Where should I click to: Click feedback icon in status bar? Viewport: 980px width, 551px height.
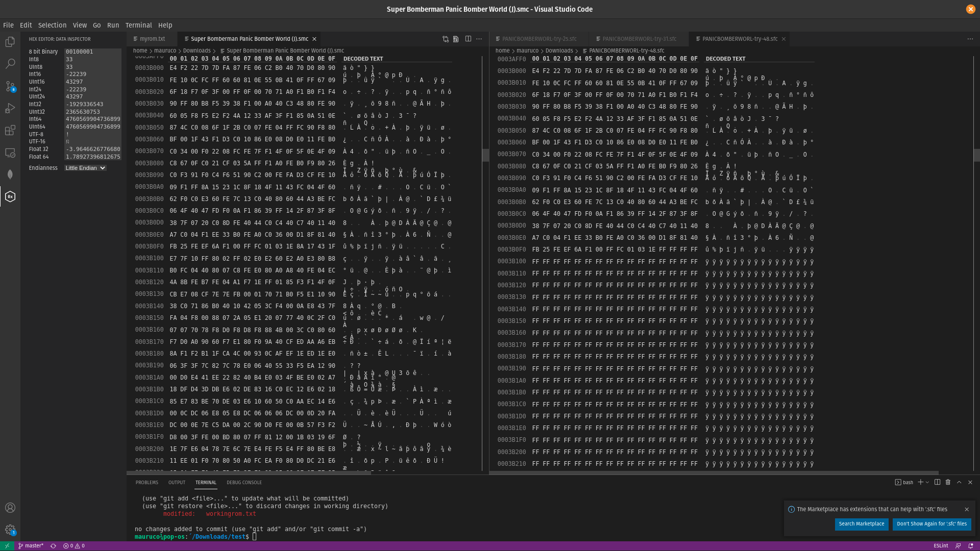958,546
